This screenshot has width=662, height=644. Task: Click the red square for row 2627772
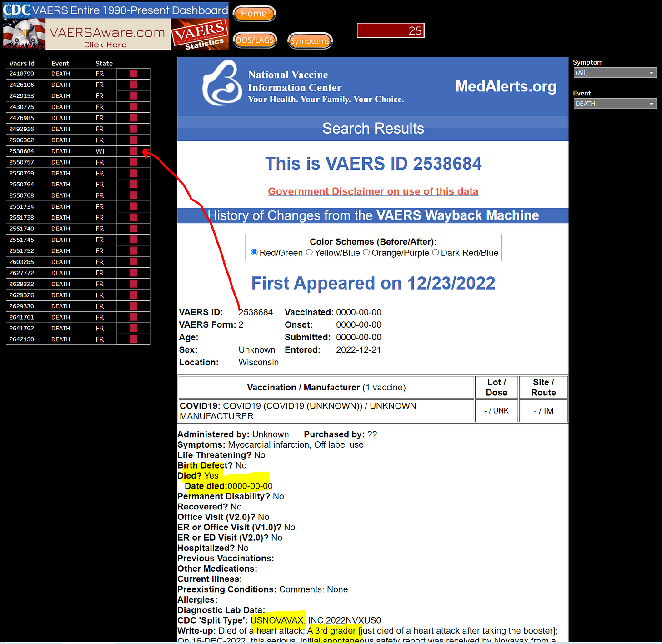point(133,272)
